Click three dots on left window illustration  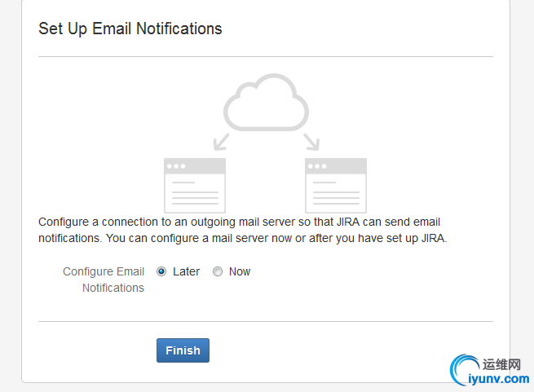pyautogui.click(x=176, y=166)
